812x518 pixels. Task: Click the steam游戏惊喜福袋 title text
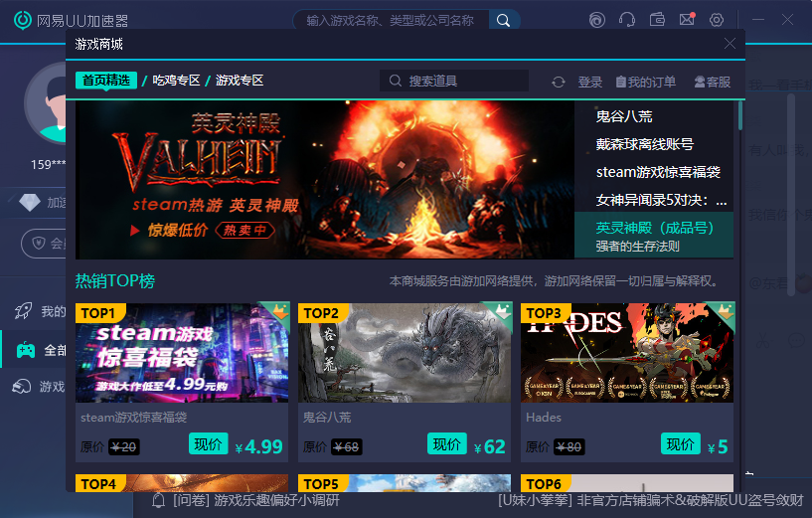coord(133,418)
